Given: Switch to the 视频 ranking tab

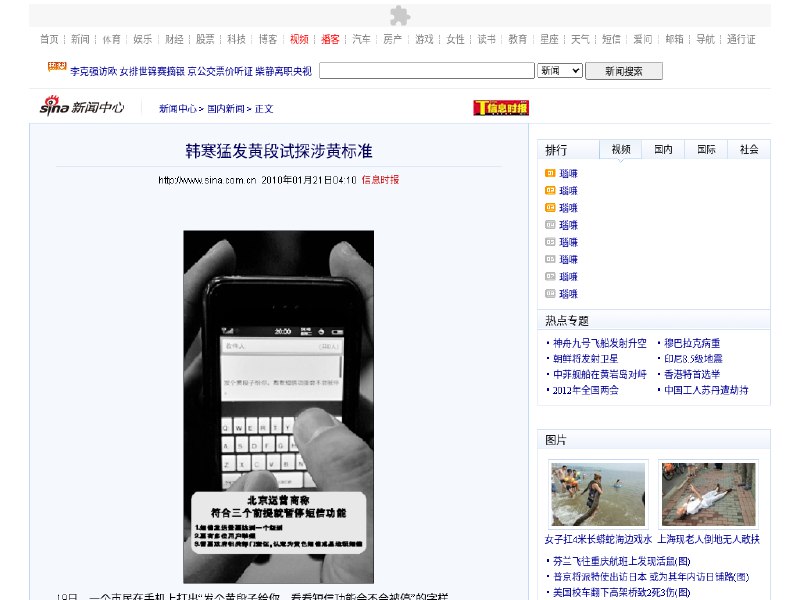Looking at the screenshot, I should click(621, 148).
